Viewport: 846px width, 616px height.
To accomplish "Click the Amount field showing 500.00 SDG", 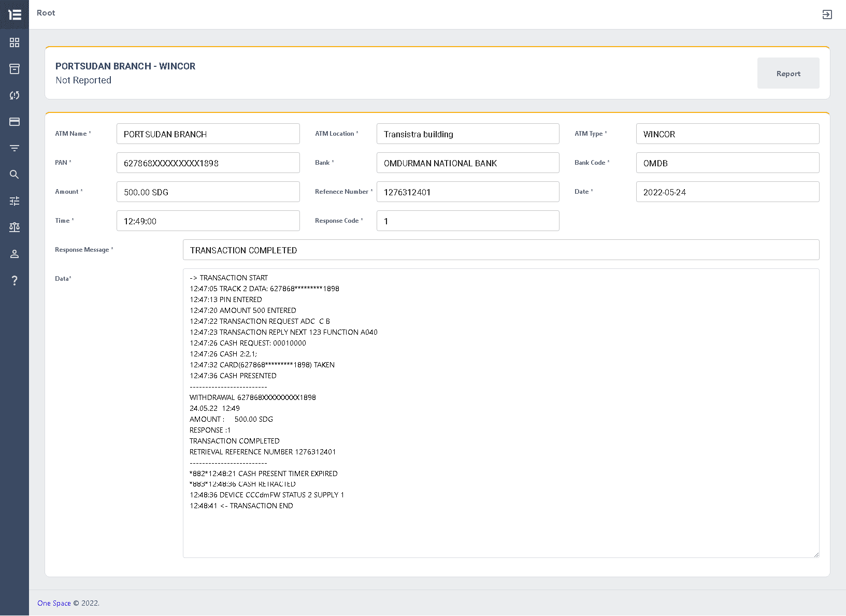I will coord(208,192).
